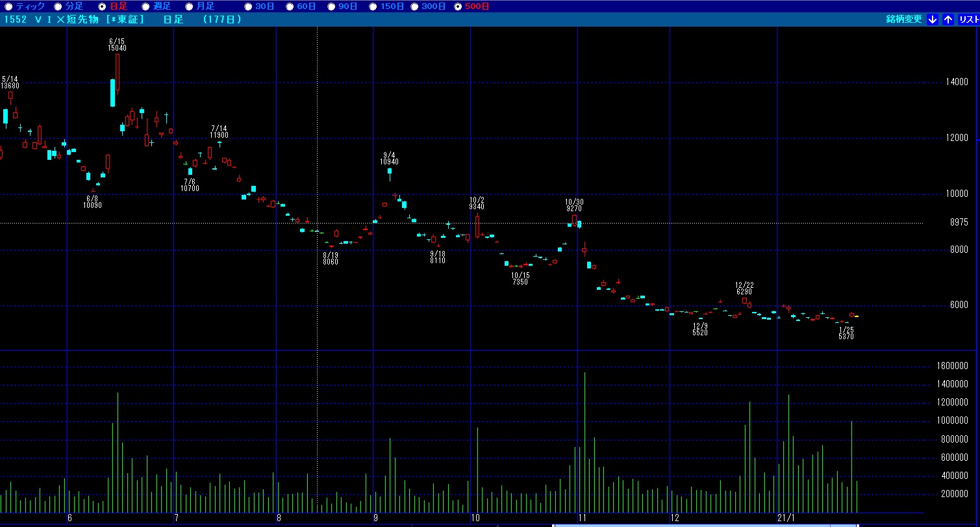Viewport: 980px width, 527px height.
Task: Switch to 週足 weekly chart
Action: (146, 6)
